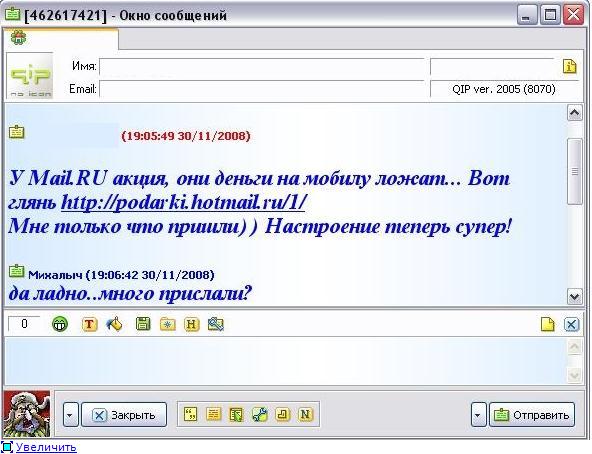This screenshot has width=592, height=454.
Task: Open the user info yellow 'i' icon
Action: point(569,66)
